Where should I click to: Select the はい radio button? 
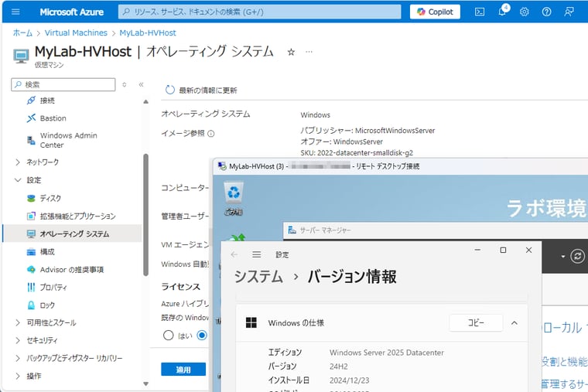169,335
